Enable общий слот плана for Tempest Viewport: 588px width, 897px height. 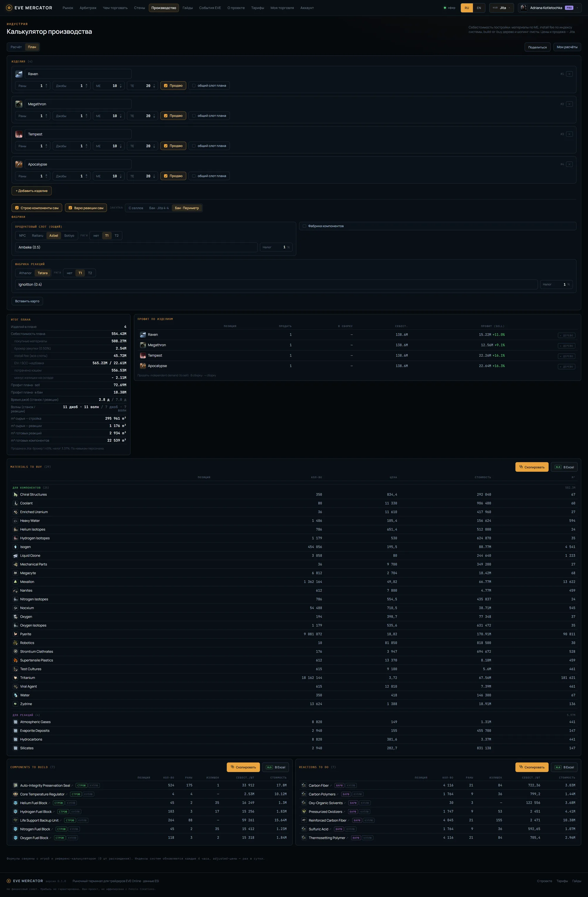(194, 146)
